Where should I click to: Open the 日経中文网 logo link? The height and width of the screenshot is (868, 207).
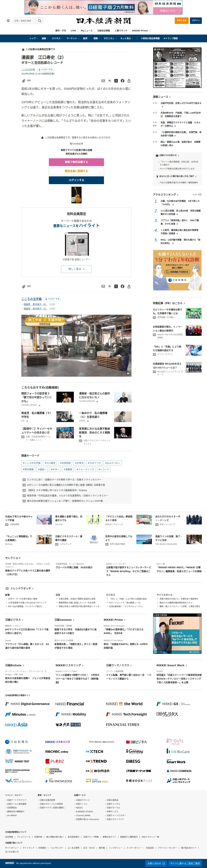68,724
